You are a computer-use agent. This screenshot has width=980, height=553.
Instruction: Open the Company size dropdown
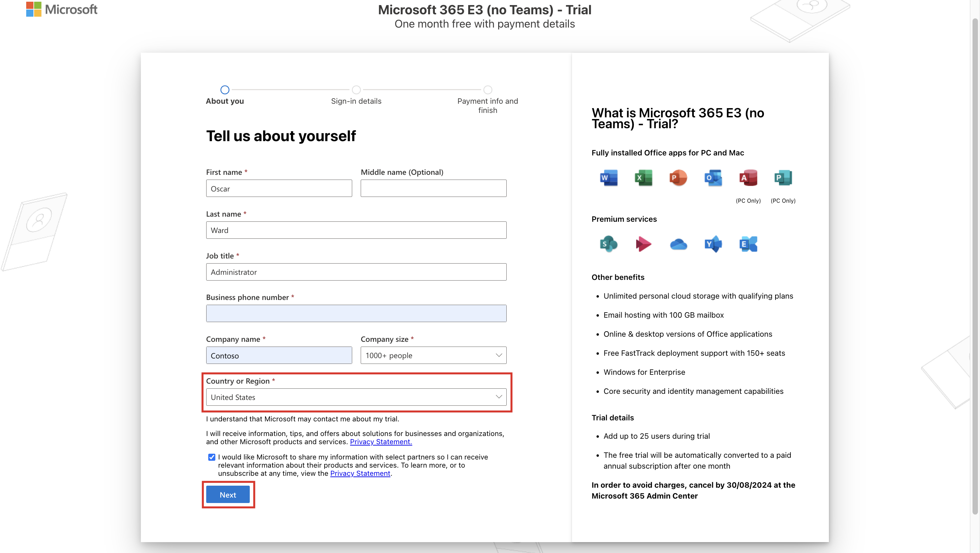coord(433,355)
